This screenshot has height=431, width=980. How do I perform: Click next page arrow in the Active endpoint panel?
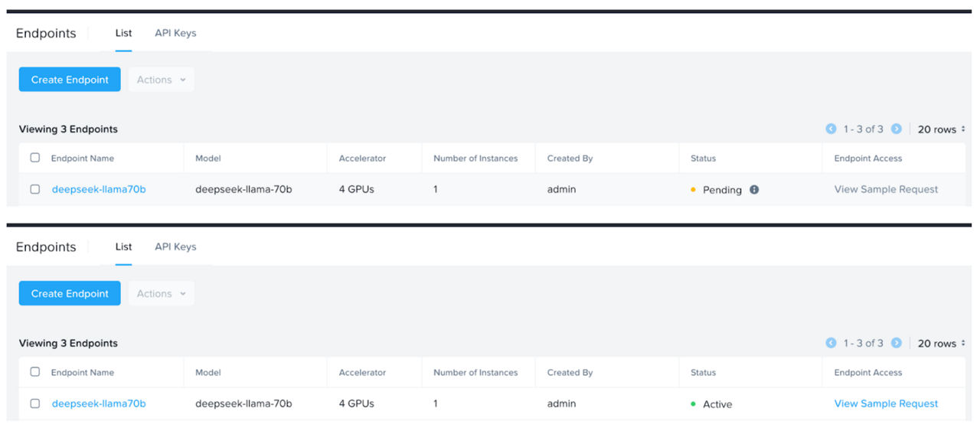896,343
